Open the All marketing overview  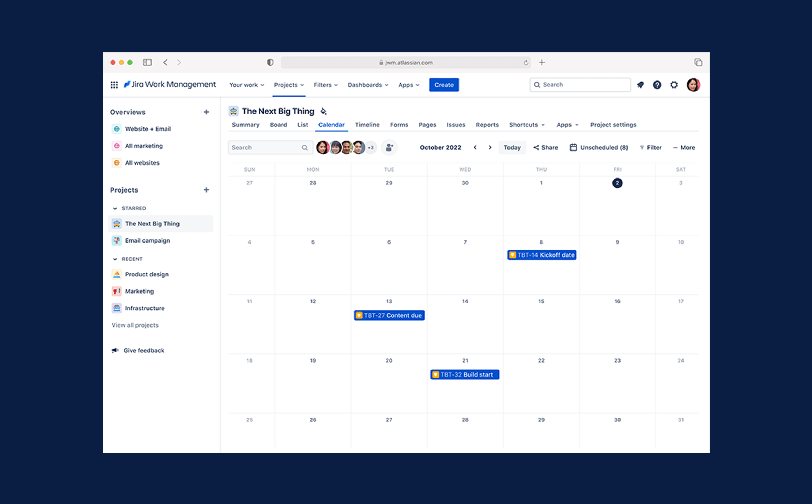coord(161,146)
